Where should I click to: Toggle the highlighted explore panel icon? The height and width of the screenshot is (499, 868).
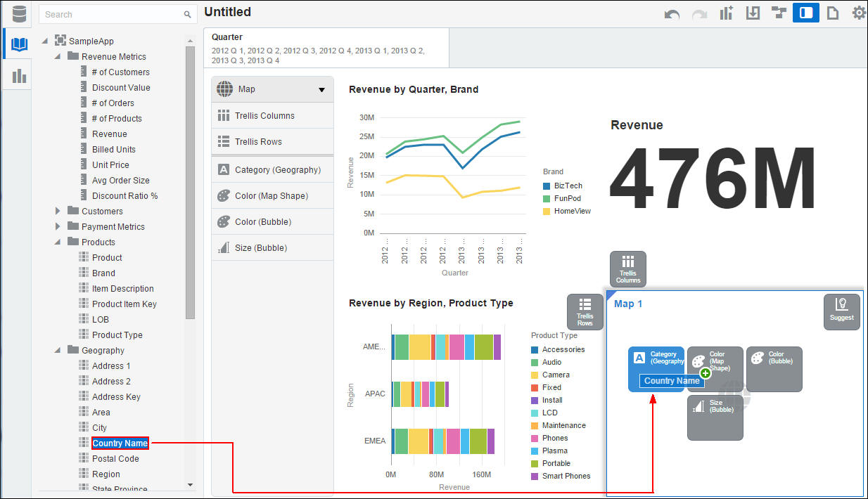pos(806,13)
